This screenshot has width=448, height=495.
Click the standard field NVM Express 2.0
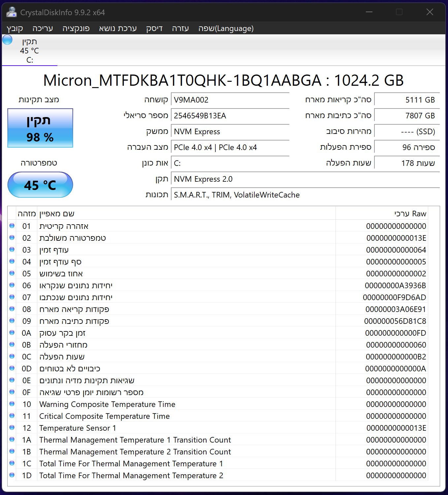coord(305,179)
